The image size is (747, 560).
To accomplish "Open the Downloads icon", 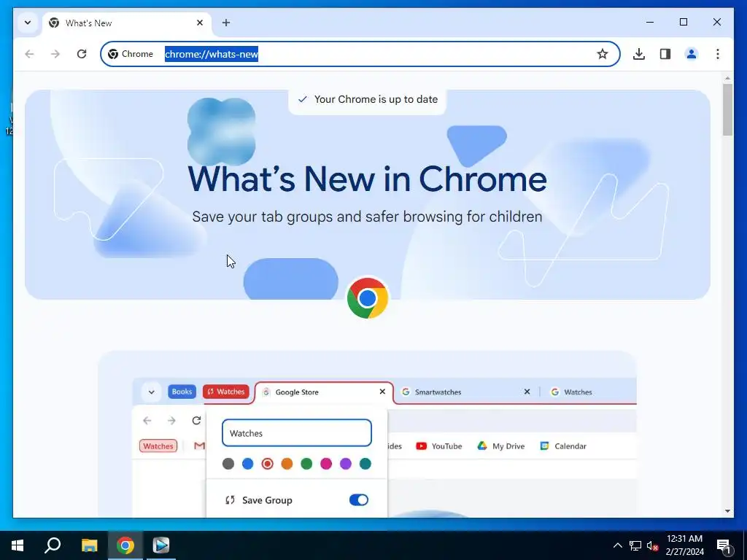I will (639, 54).
